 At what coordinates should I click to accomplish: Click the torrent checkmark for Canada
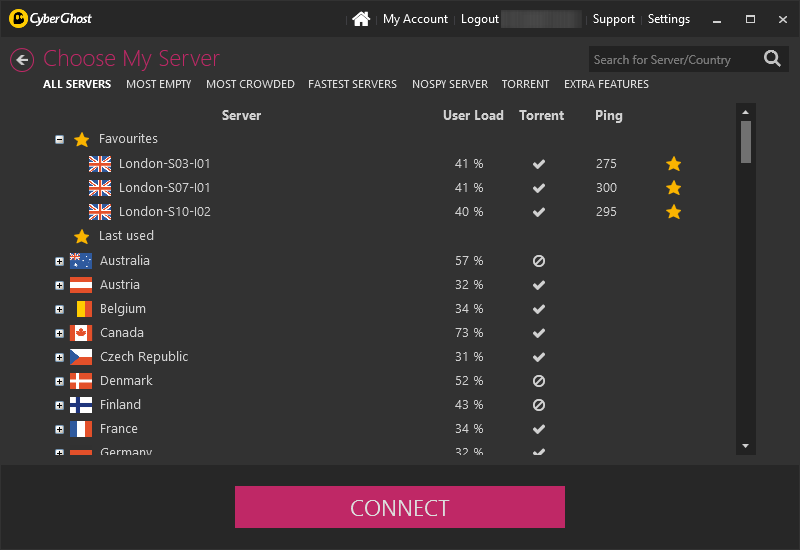pyautogui.click(x=539, y=333)
